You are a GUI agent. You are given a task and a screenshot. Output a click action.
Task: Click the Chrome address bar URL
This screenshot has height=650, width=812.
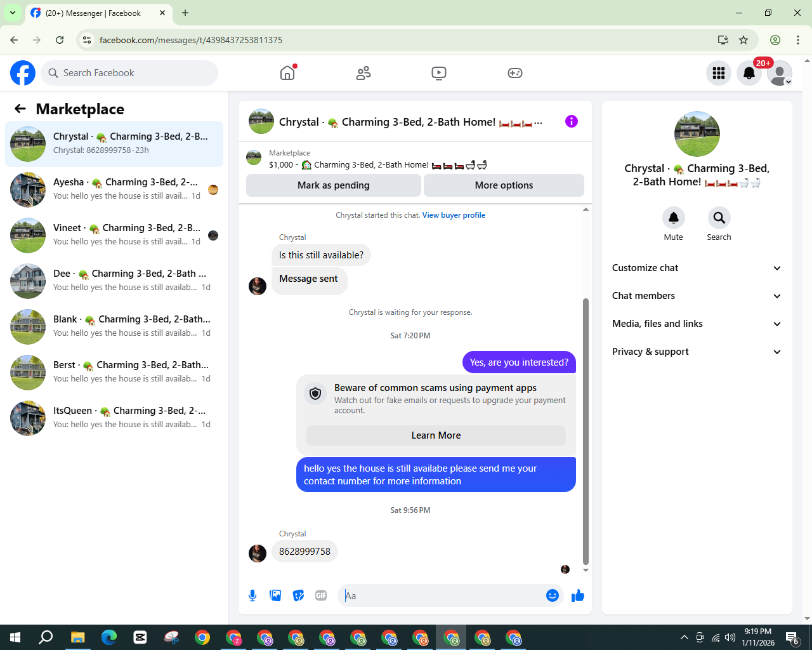coord(191,40)
